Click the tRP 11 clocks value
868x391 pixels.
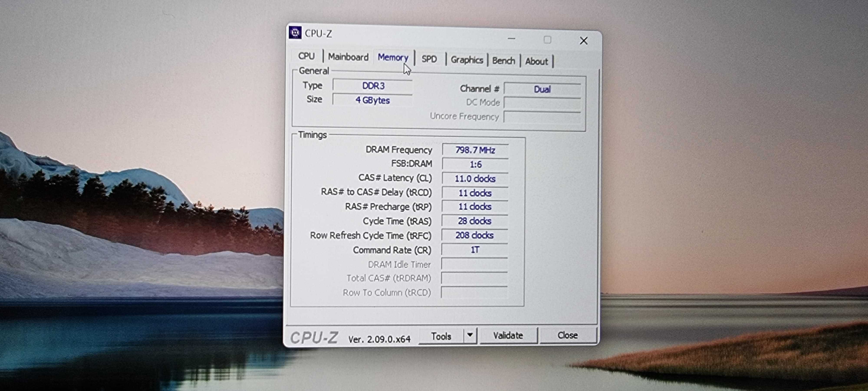pos(475,206)
